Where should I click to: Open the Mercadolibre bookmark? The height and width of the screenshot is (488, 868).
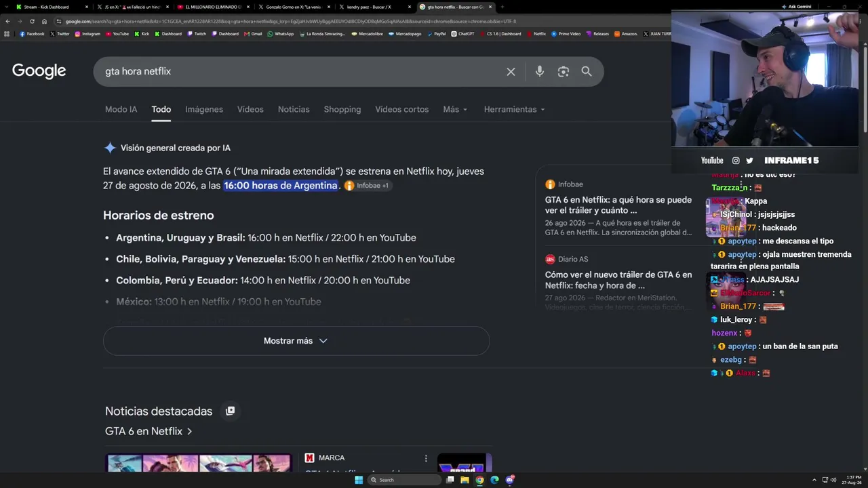[x=368, y=34]
